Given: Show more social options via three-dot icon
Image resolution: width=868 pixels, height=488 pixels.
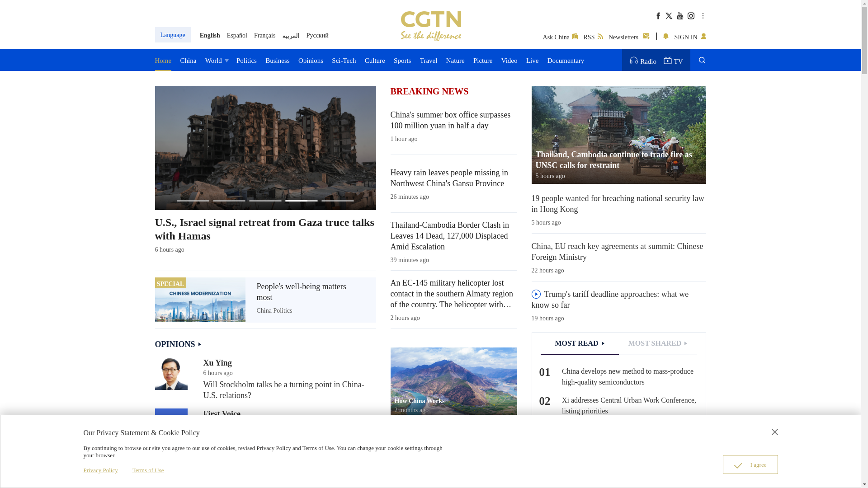Looking at the screenshot, I should tap(703, 16).
